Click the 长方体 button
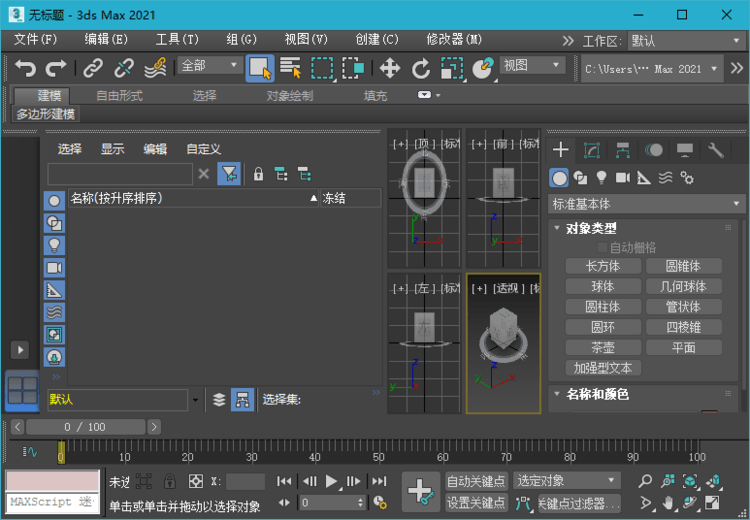 click(x=603, y=266)
